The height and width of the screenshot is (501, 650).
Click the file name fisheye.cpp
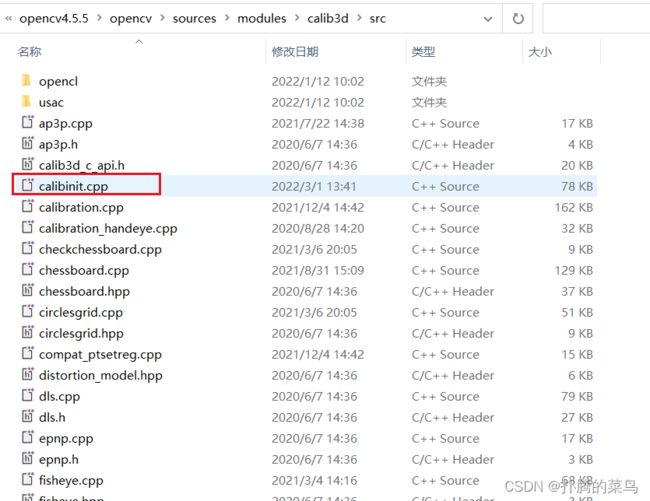coord(71,480)
